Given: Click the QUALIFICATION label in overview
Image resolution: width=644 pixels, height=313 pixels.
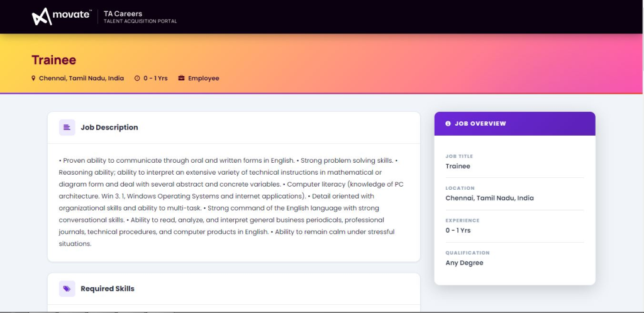Looking at the screenshot, I should point(467,253).
